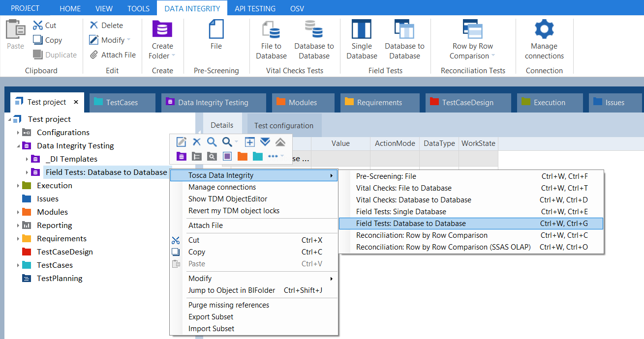Select TestPlanning in the project tree
The width and height of the screenshot is (644, 339).
(60, 279)
